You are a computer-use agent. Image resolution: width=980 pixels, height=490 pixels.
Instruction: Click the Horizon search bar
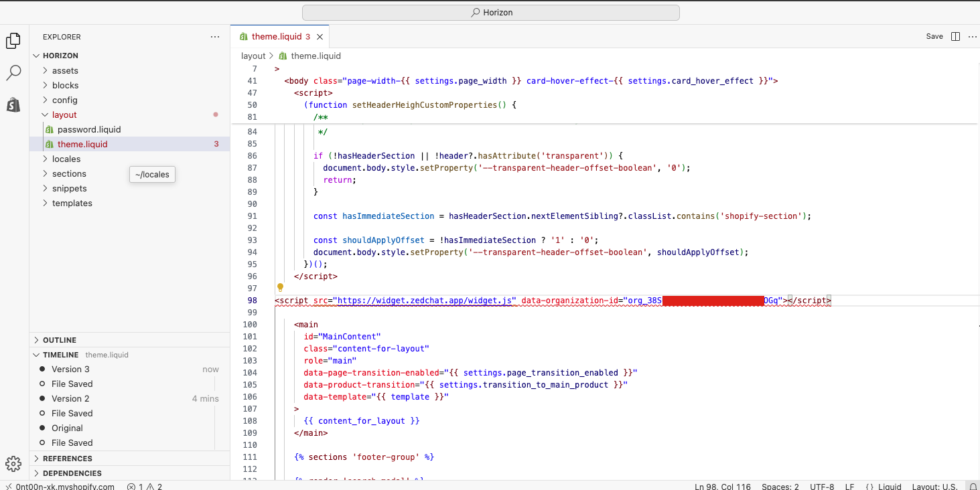coord(491,13)
